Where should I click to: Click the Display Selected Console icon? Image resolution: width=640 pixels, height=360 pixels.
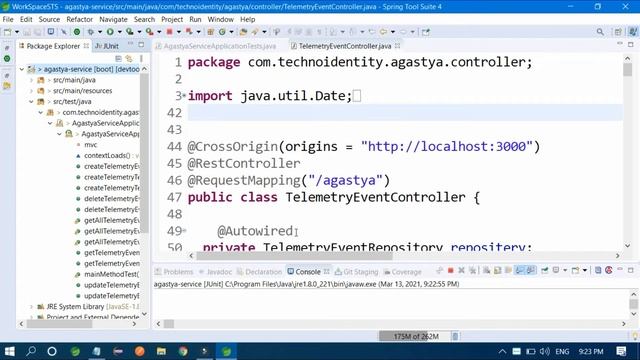coord(556,270)
